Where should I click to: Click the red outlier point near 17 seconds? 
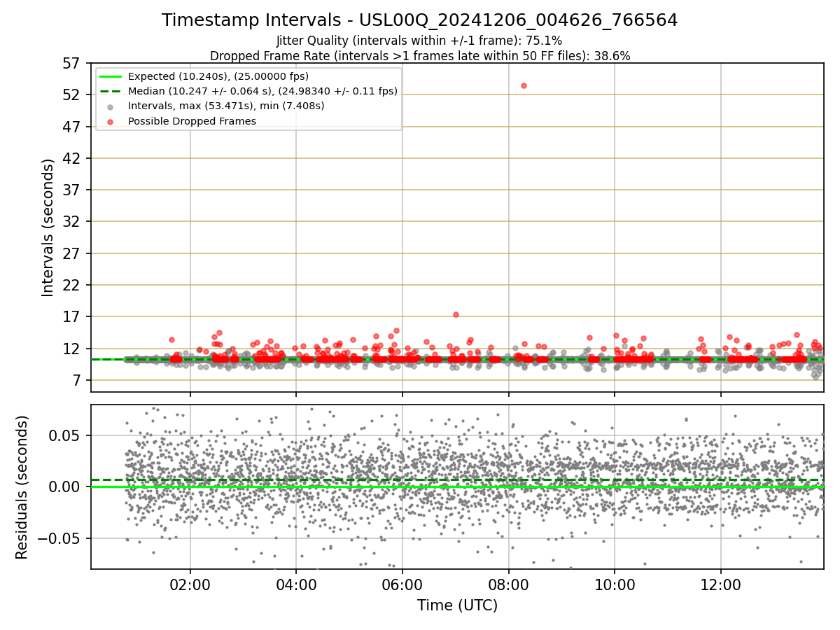point(456,314)
